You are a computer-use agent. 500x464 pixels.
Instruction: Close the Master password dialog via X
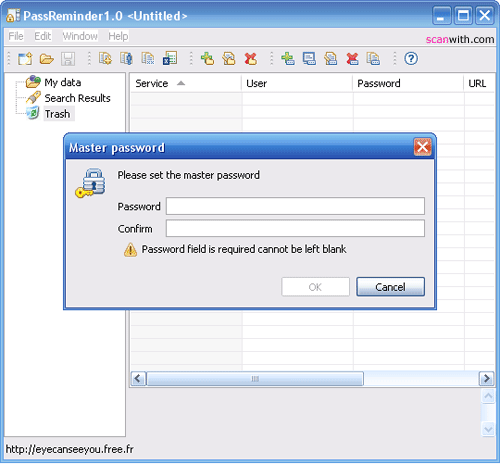tap(422, 147)
